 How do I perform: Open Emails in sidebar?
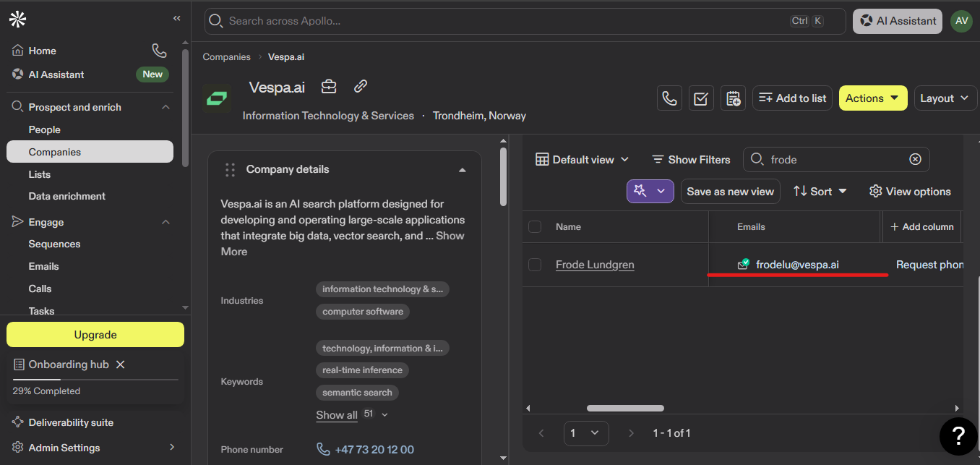tap(44, 266)
